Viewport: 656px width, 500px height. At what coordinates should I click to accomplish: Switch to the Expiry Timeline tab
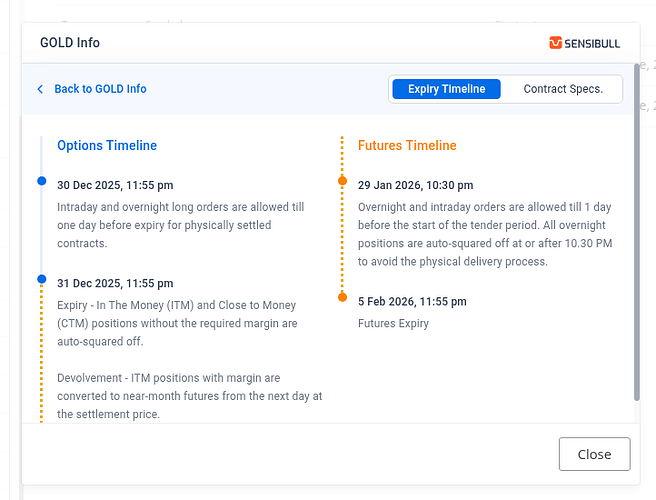(446, 89)
